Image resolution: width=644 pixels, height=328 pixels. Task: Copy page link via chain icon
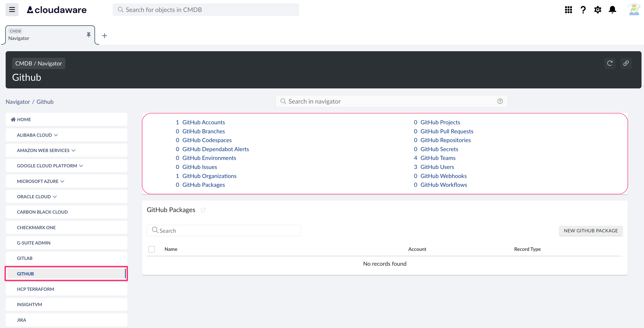pos(626,63)
